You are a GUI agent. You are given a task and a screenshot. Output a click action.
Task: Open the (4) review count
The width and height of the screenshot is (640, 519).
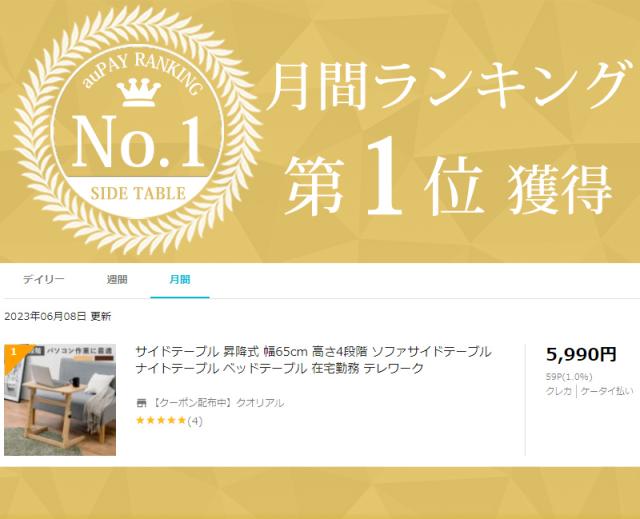(x=195, y=421)
